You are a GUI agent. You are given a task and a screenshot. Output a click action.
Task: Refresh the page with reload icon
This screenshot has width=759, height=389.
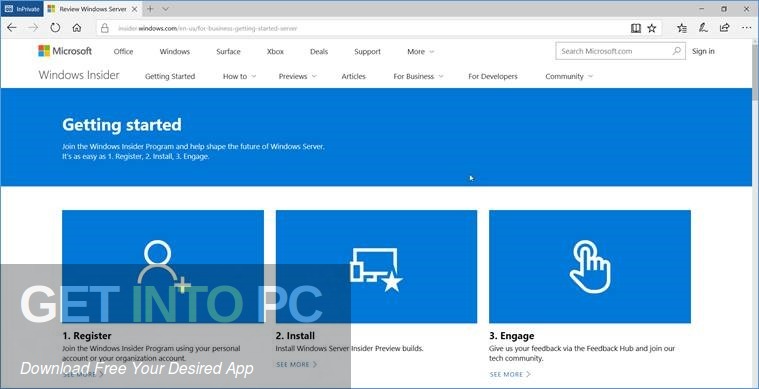[55, 28]
